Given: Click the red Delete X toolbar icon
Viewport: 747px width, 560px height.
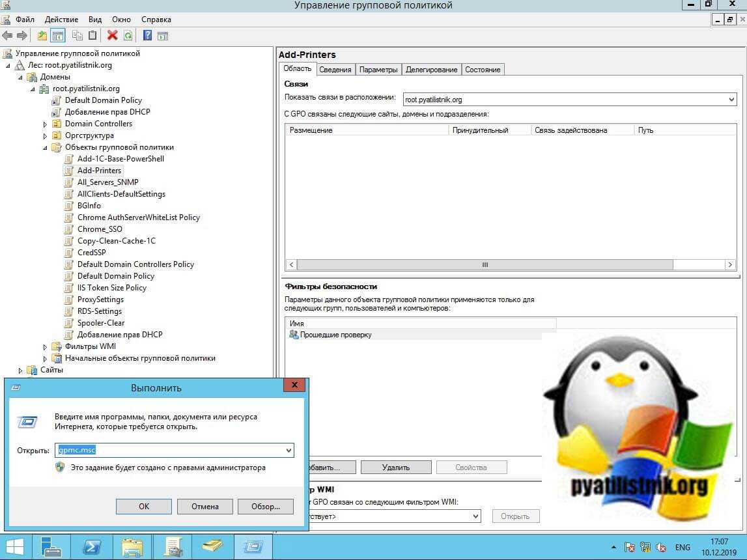Looking at the screenshot, I should [113, 36].
